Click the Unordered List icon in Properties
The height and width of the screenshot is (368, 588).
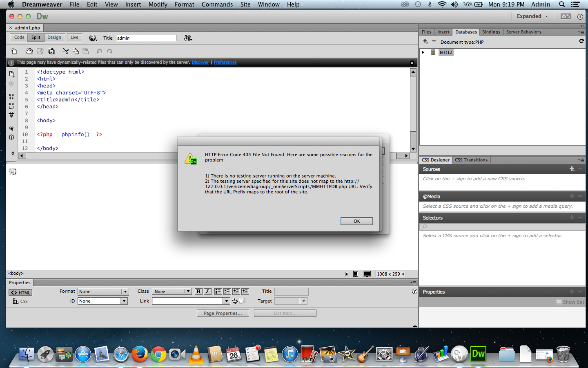pos(218,292)
